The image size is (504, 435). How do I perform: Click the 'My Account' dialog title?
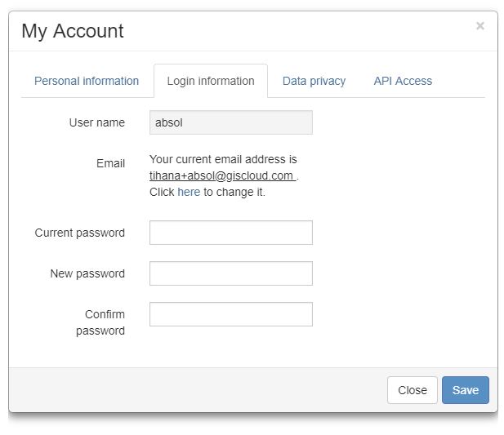pyautogui.click(x=73, y=31)
